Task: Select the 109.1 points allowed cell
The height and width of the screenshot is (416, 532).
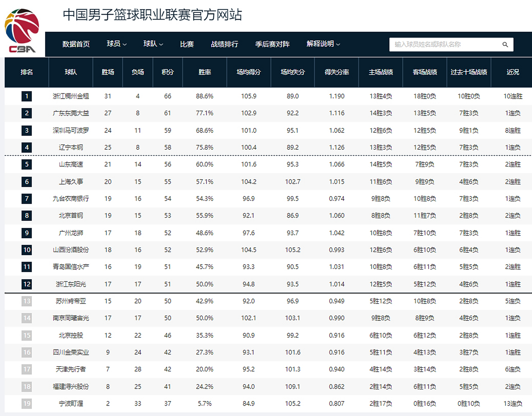Action: click(293, 386)
